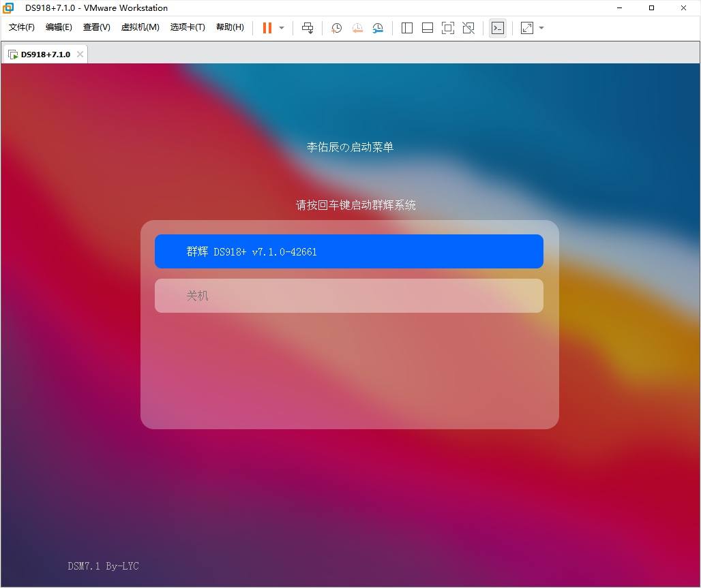Open the 虚拟机(M) menu
The height and width of the screenshot is (588, 701).
point(140,27)
